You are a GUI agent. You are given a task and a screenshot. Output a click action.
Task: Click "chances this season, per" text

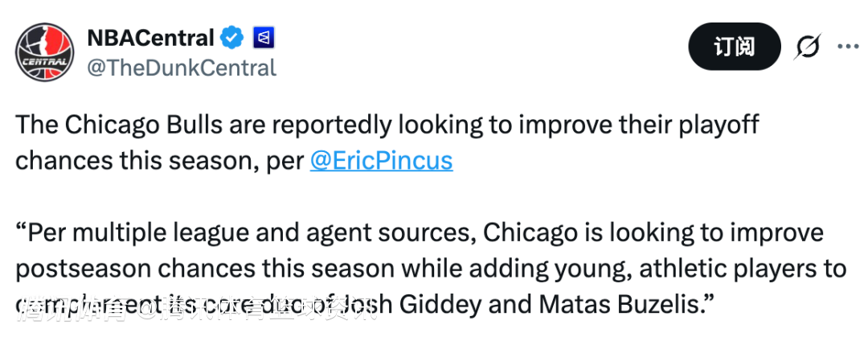coord(158,161)
